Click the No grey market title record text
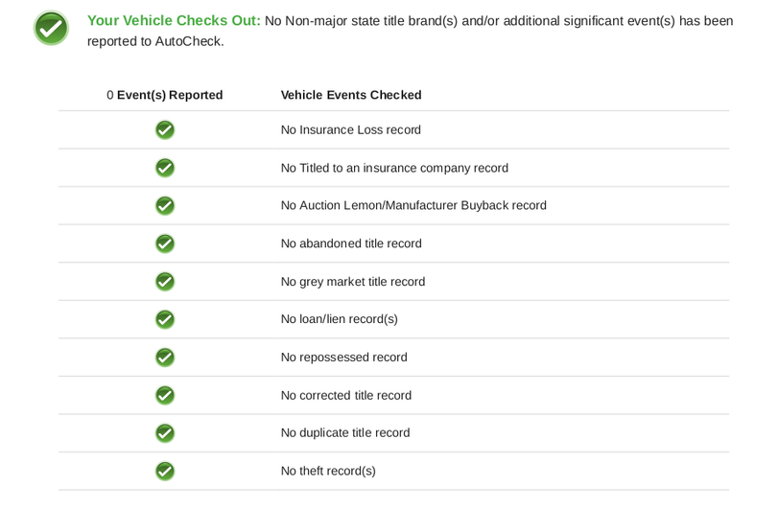The image size is (778, 532). pos(353,282)
